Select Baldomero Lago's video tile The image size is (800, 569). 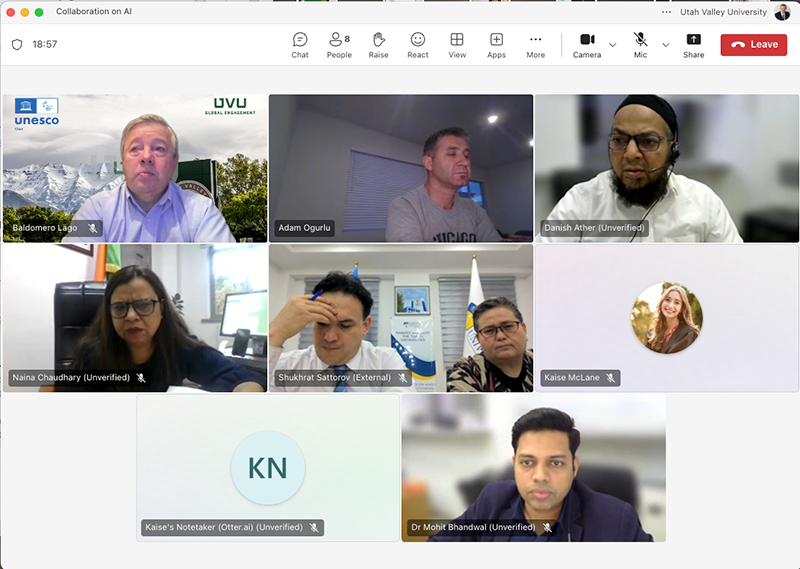[x=135, y=168]
